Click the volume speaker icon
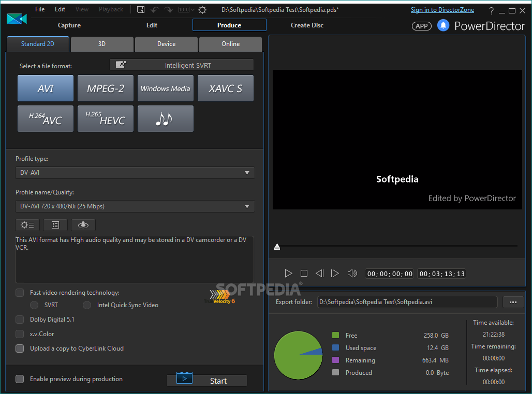 click(352, 274)
